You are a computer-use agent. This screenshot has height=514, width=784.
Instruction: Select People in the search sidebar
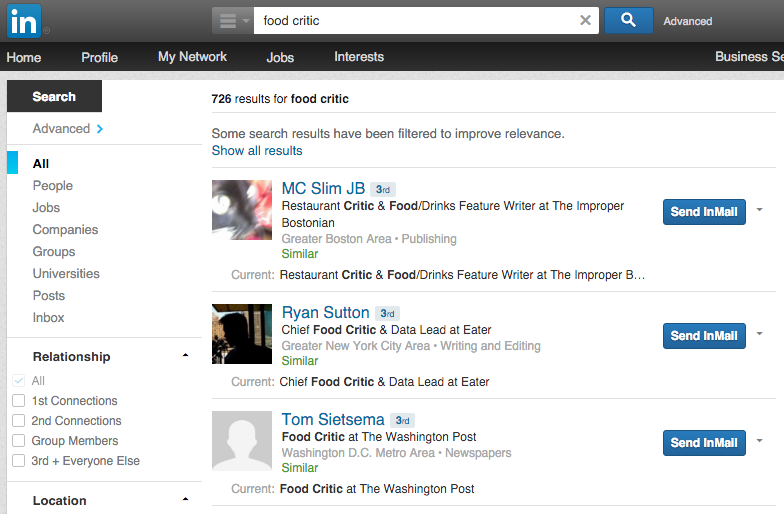click(x=53, y=186)
